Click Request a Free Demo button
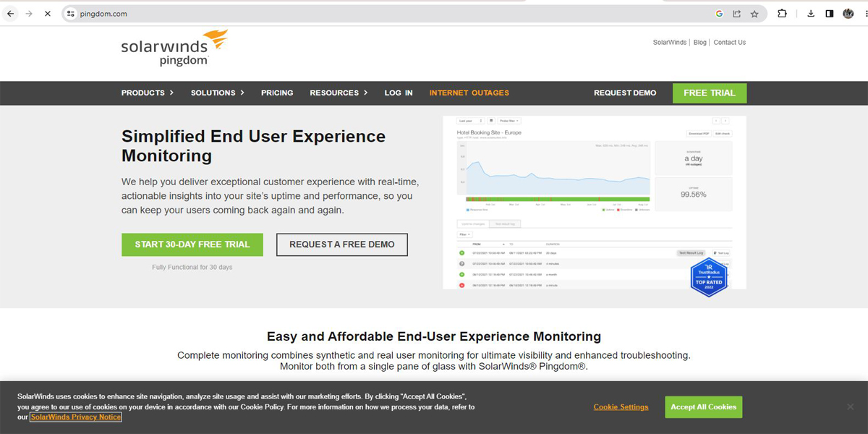The width and height of the screenshot is (868, 434). 342,244
